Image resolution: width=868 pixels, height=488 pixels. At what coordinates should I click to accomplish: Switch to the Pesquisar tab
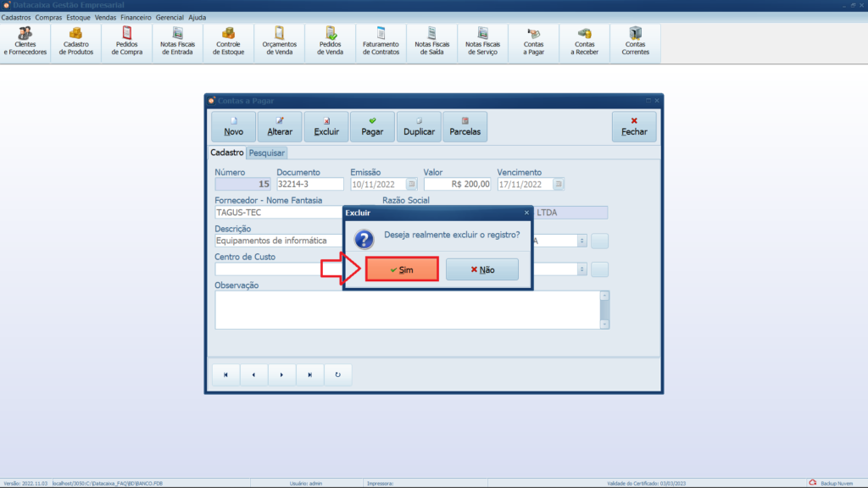(x=267, y=153)
